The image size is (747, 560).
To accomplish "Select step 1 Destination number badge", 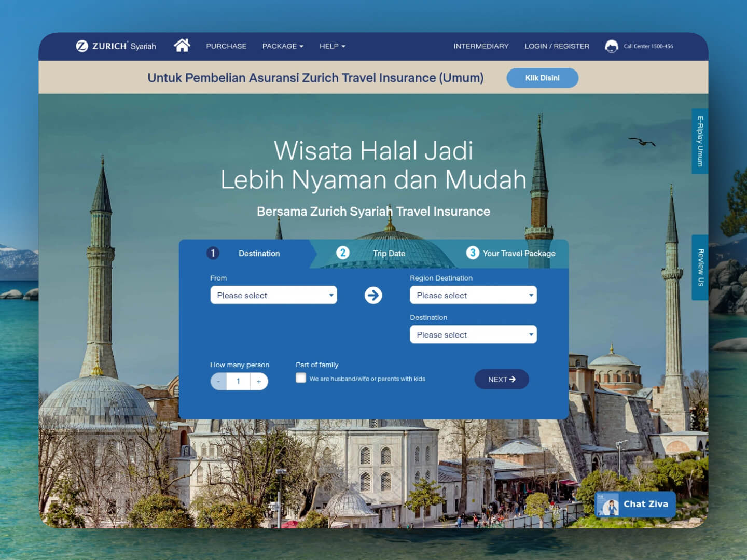I will 213,253.
